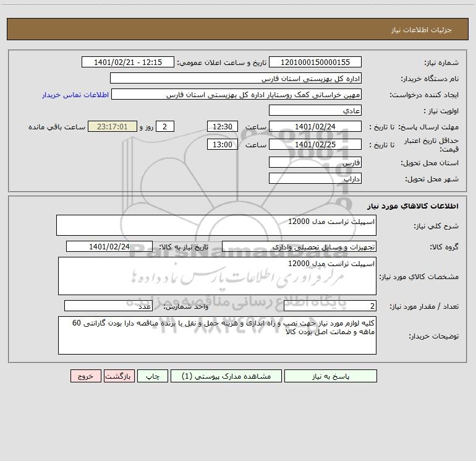
Task: Click the خروج exit button
Action: coord(85,376)
